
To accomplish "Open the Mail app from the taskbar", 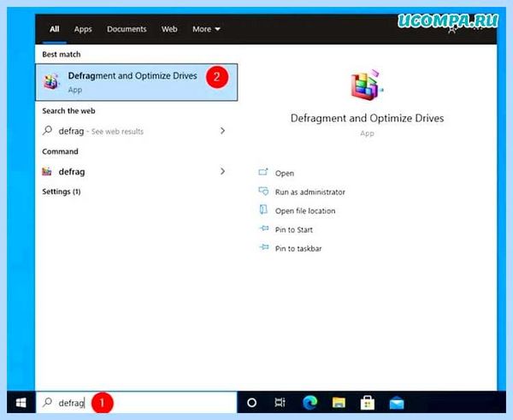I will pos(397,403).
